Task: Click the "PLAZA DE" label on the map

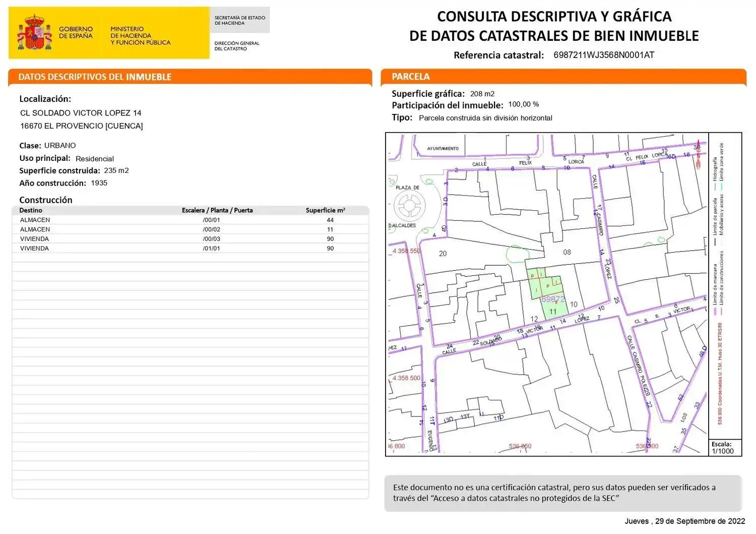Action: [408, 188]
